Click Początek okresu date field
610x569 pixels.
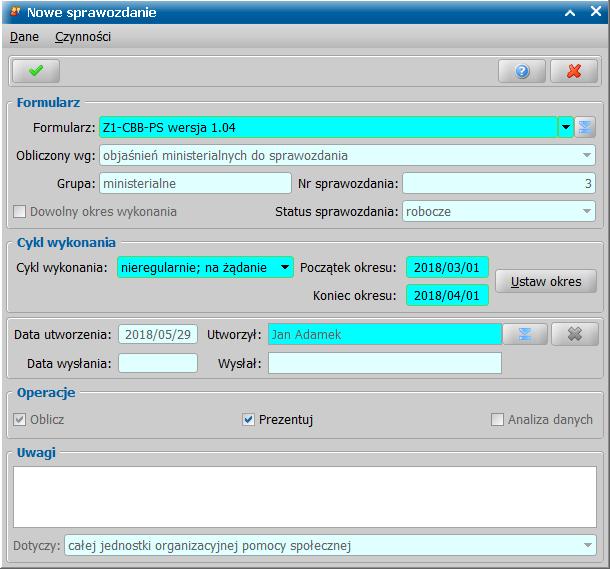click(x=447, y=267)
